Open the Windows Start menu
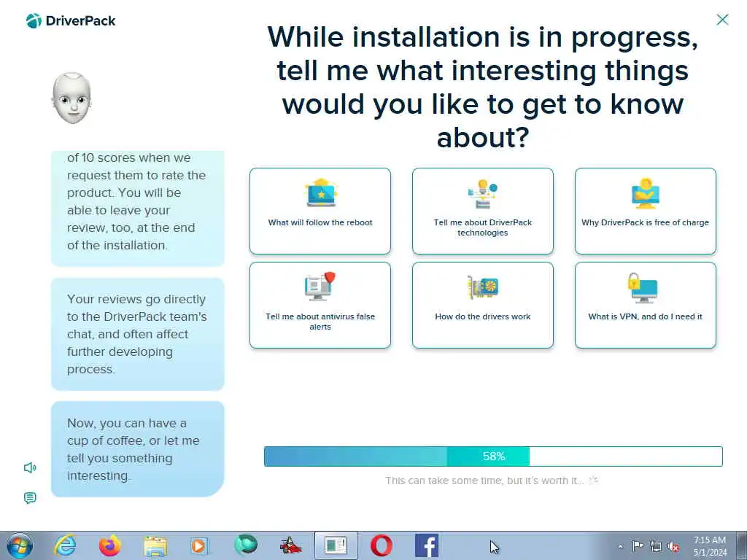Image resolution: width=747 pixels, height=560 pixels. 20,545
